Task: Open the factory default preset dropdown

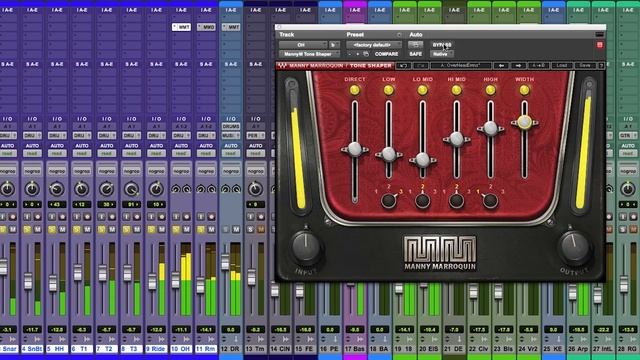Action: pyautogui.click(x=374, y=45)
